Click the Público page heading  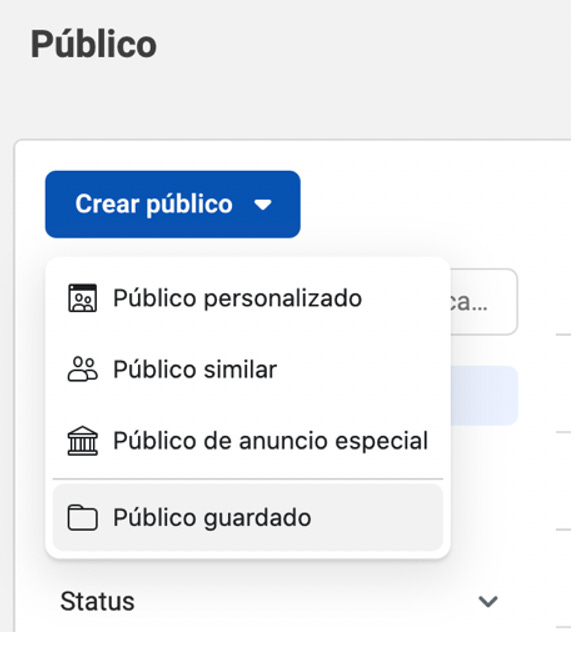94,44
